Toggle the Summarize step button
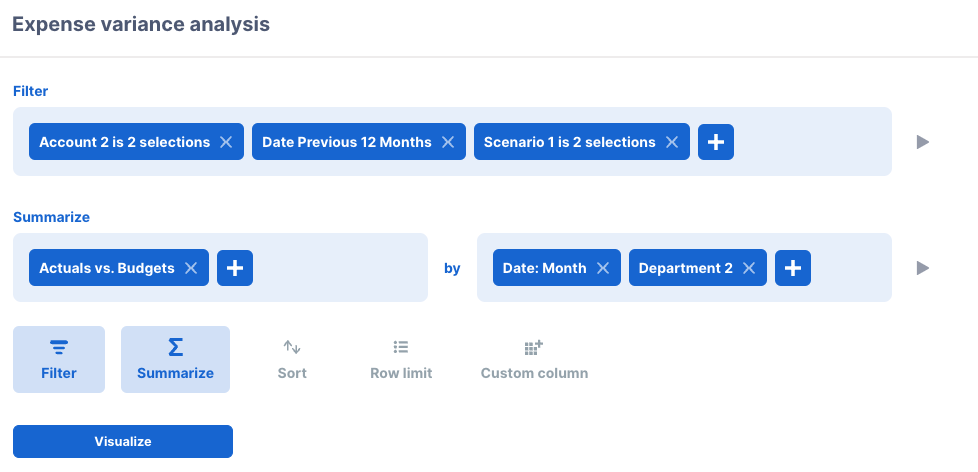The image size is (978, 472). point(175,359)
